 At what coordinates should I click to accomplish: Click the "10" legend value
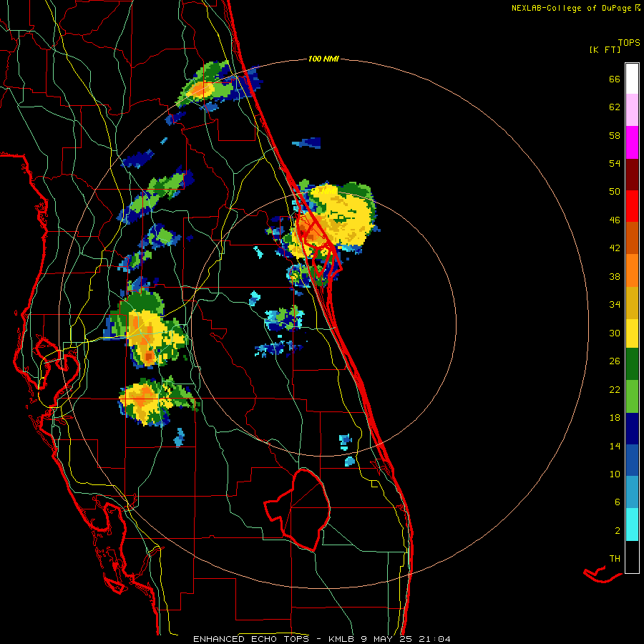pos(615,474)
